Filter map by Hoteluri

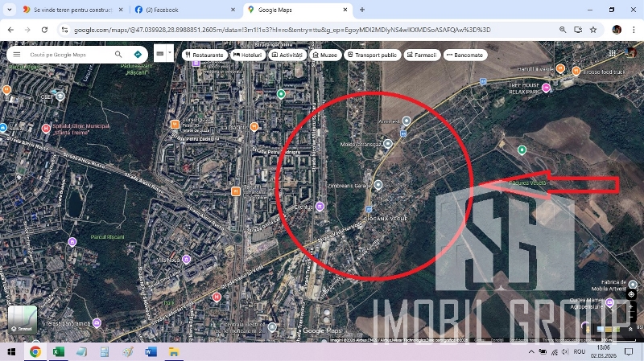248,55
